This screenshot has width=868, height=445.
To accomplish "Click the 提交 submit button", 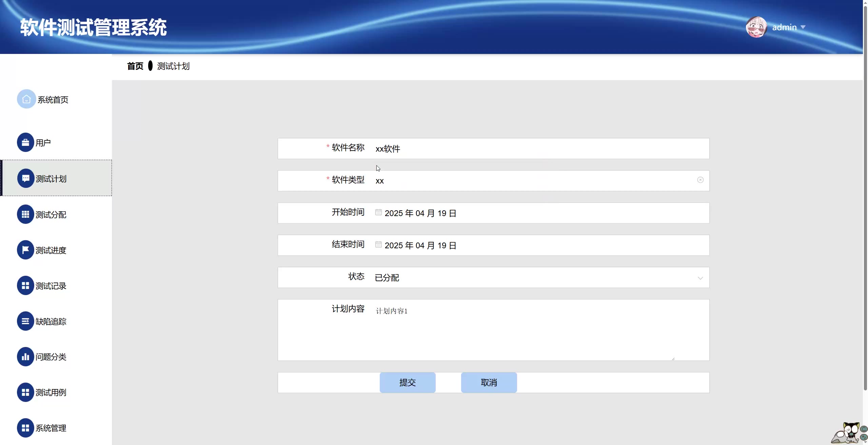I will pyautogui.click(x=408, y=383).
